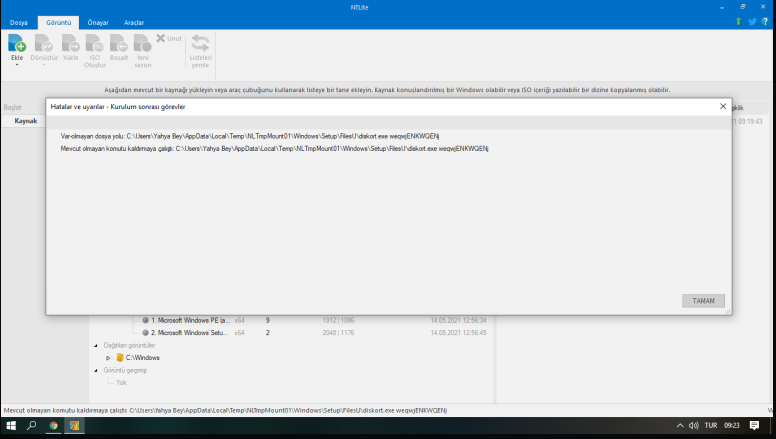The height and width of the screenshot is (439, 776).
Task: Switch to the Görüntü tab
Action: click(58, 23)
